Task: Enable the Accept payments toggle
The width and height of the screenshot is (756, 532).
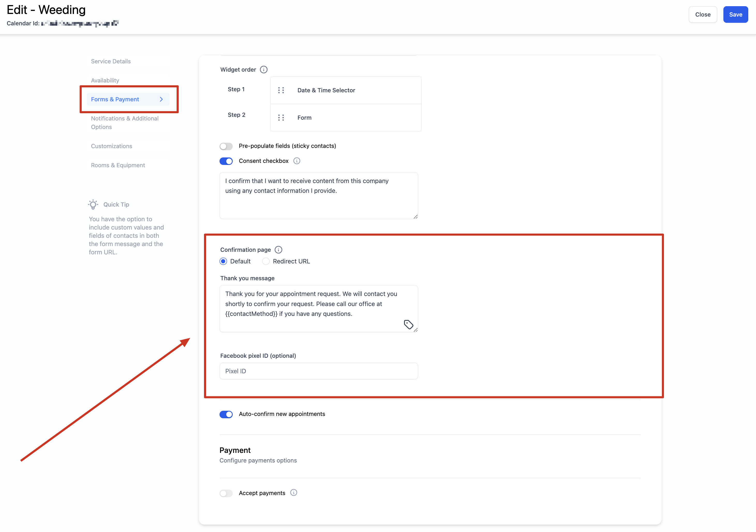Action: (226, 493)
